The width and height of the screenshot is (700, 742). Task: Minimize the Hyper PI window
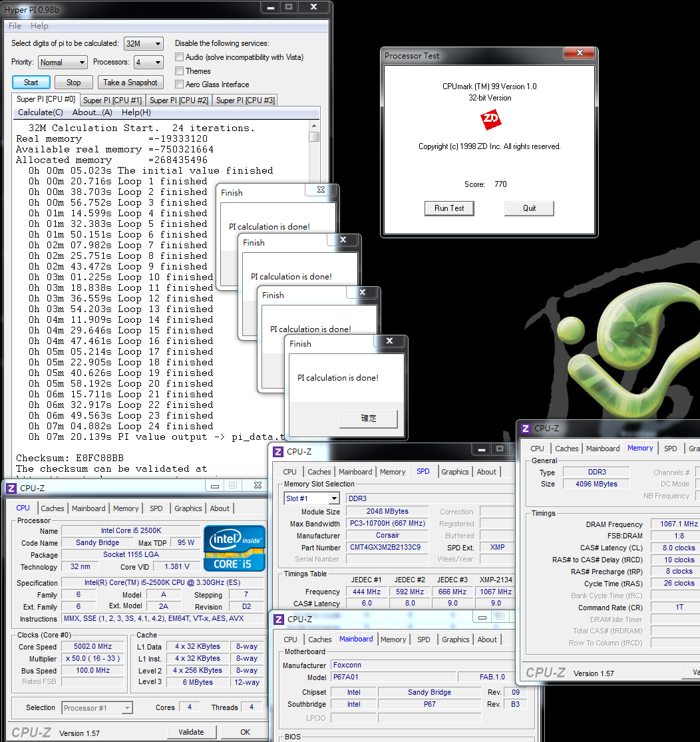point(271,7)
